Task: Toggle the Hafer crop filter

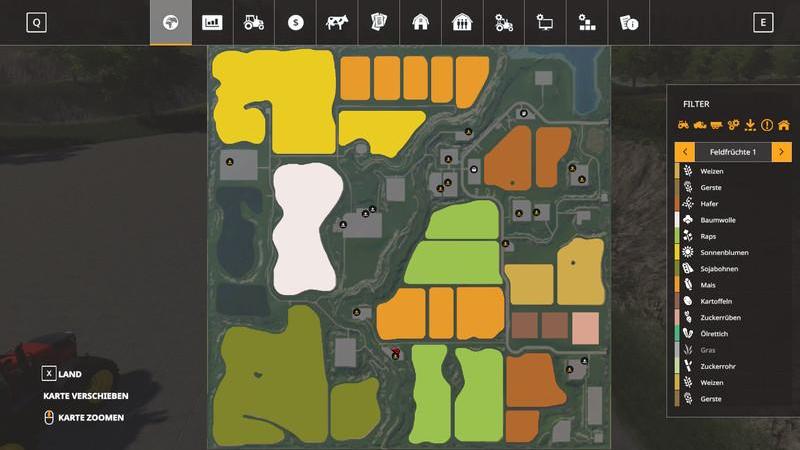Action: (x=710, y=203)
